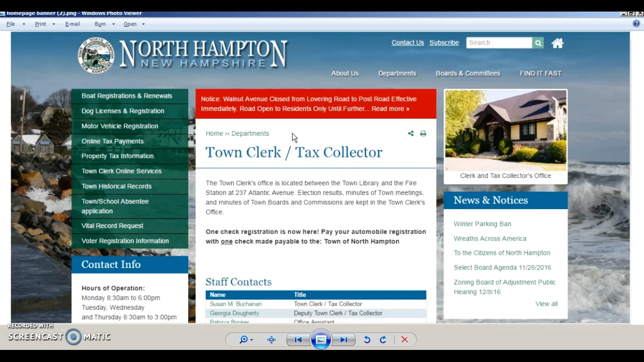This screenshot has height=362, width=644.
Task: Delete the photo with the red X
Action: point(405,340)
